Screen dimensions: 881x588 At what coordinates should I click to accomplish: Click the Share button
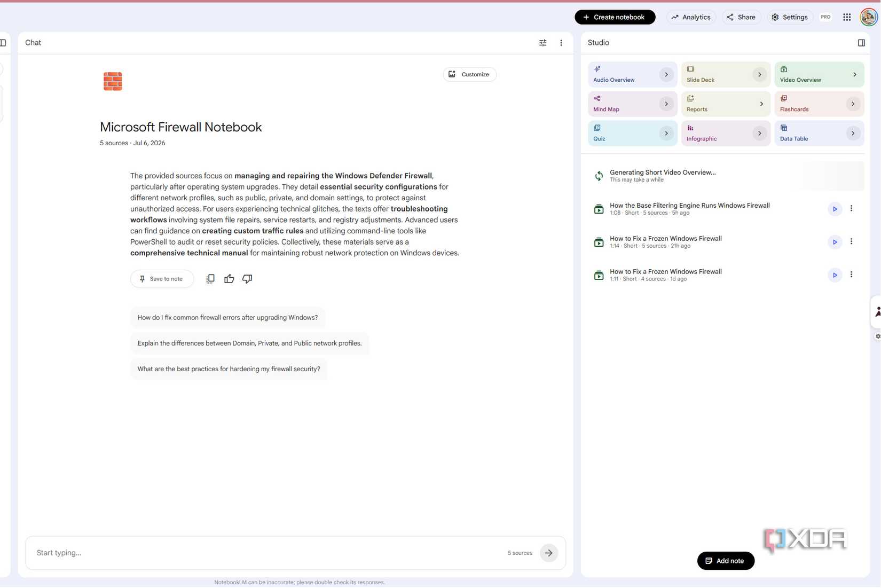[741, 17]
